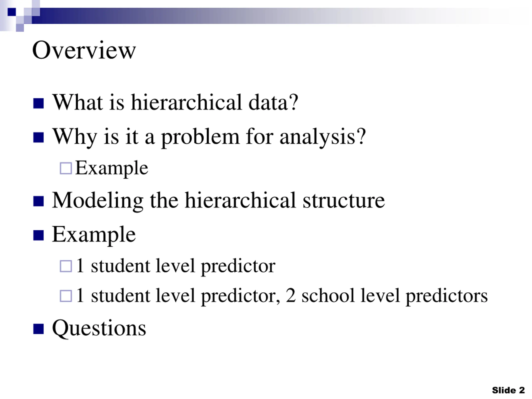The height and width of the screenshot is (399, 532).
Task: Click the square bullet beside "What is hierarchical data?"
Action: [x=38, y=103]
